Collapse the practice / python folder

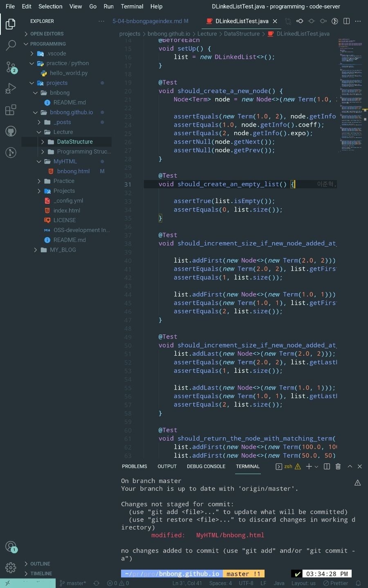click(67, 63)
